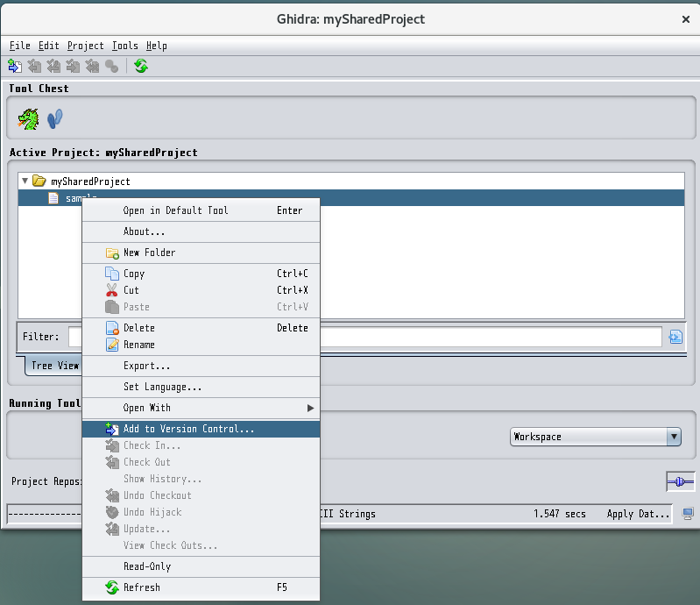Click the Delete file icon in menu

112,328
